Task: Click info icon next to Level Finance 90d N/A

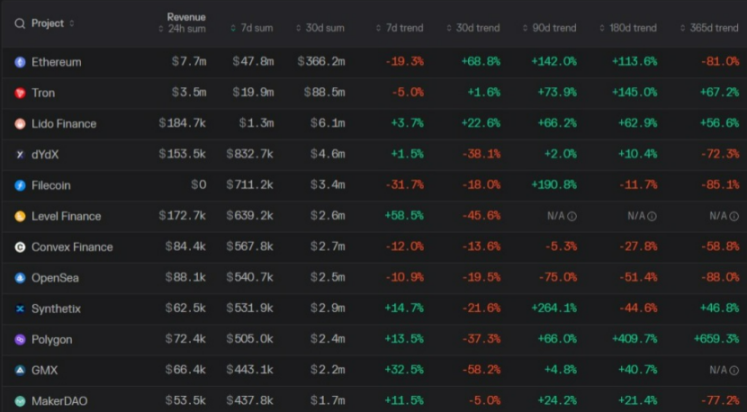Action: 572,216
